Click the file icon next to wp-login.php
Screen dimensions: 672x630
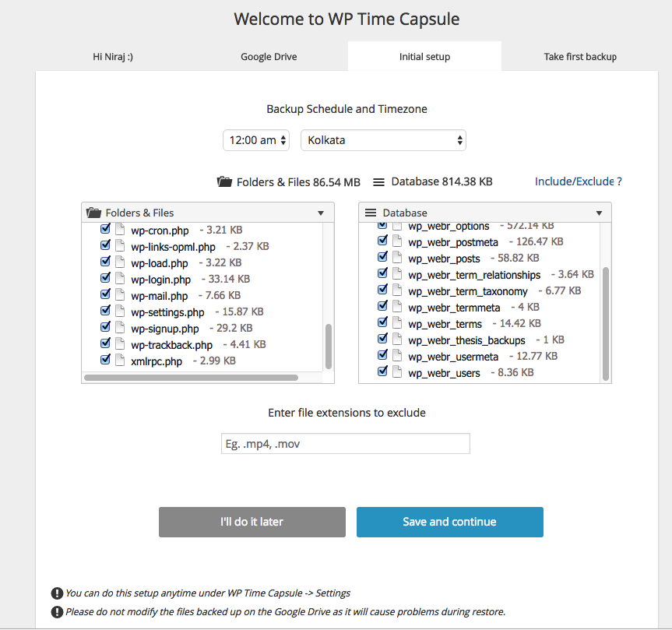[120, 279]
